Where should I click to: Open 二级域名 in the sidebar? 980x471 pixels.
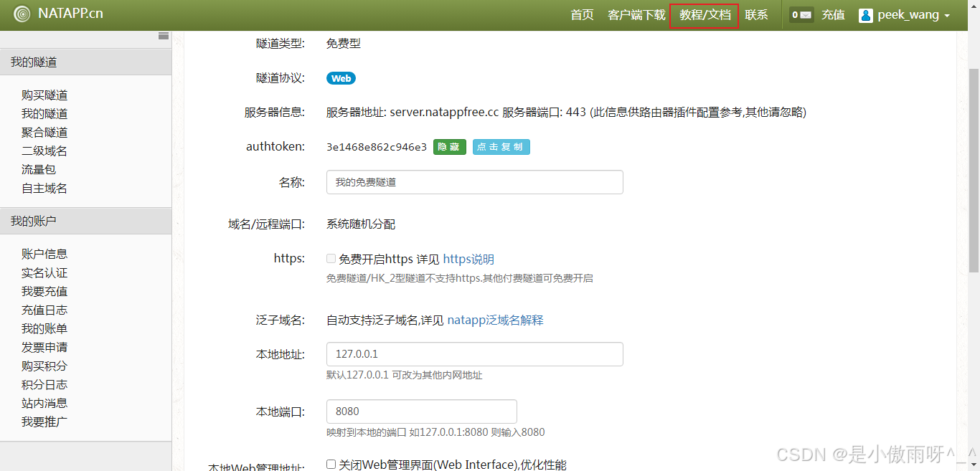pos(44,151)
